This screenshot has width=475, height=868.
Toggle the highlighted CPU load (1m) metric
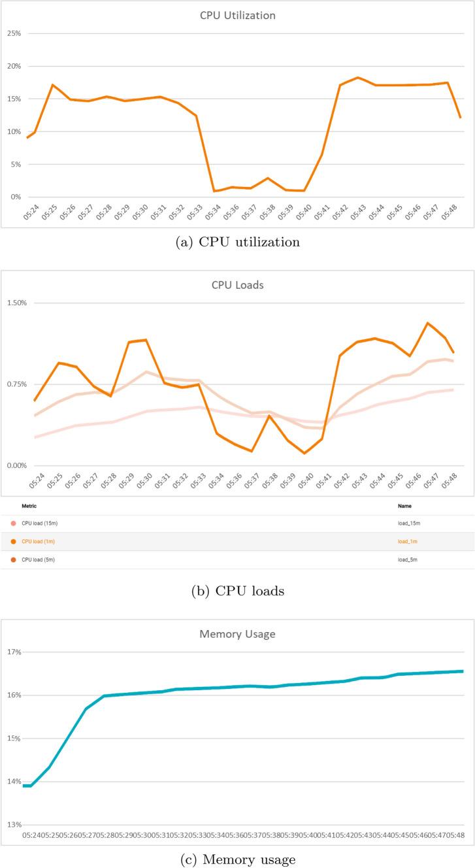(x=34, y=541)
